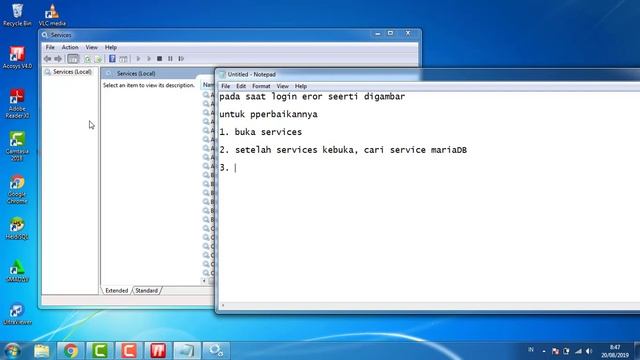Switch to Notepad in taskbar

coord(187,351)
